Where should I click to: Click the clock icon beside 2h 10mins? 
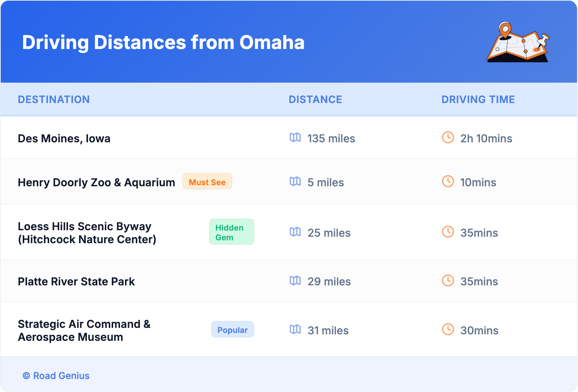(448, 137)
